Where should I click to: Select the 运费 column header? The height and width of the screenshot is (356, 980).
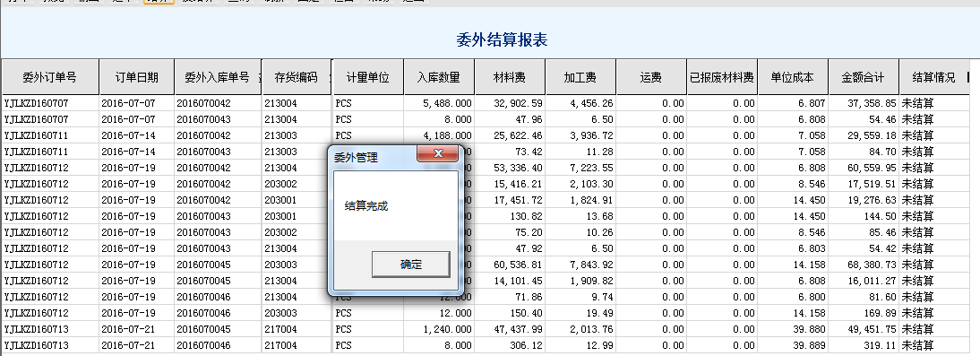pyautogui.click(x=650, y=78)
